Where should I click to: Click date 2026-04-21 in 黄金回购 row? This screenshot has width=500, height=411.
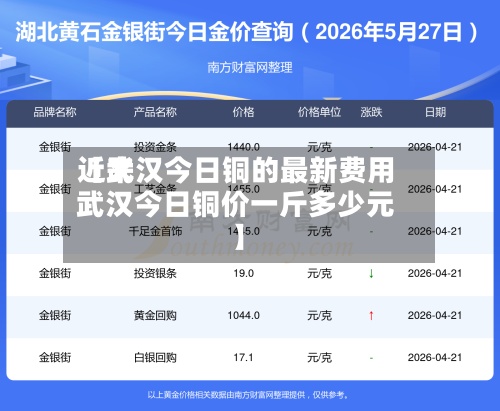435,315
